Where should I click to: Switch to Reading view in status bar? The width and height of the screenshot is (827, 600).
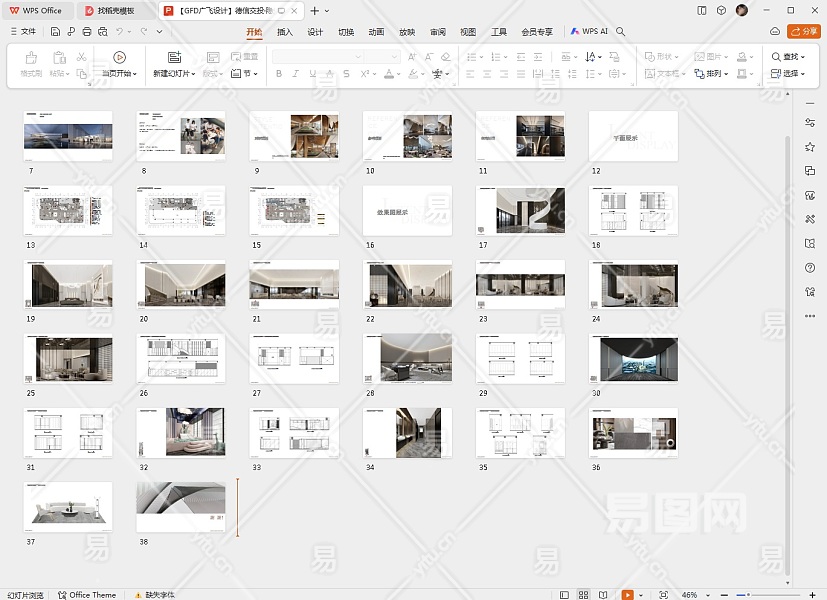[605, 595]
